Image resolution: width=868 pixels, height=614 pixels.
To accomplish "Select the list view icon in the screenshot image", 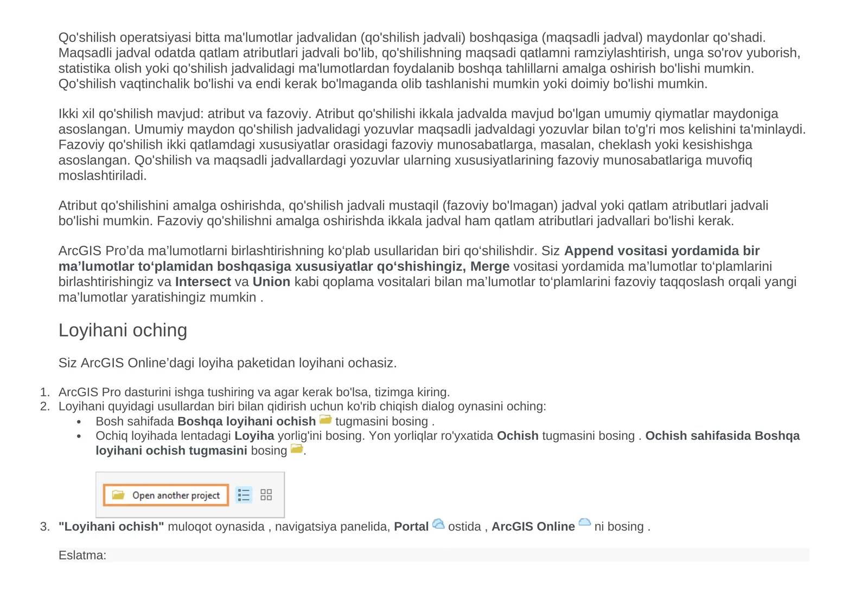I will tap(244, 495).
